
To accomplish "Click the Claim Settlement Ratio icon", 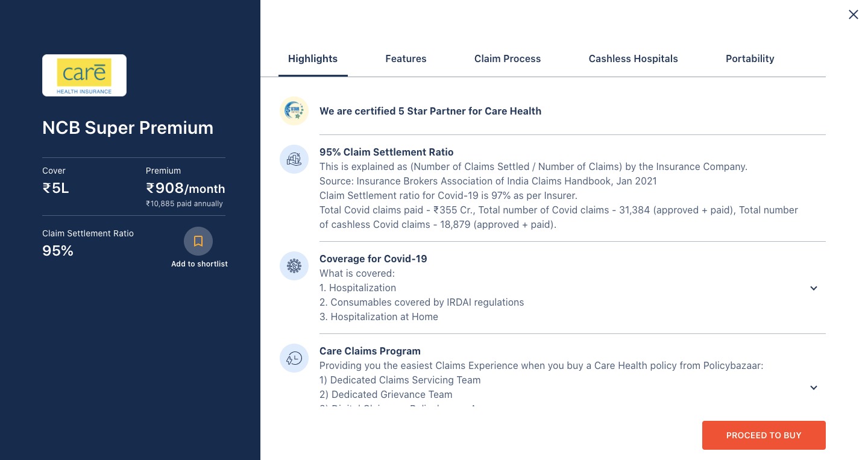I will tap(294, 159).
